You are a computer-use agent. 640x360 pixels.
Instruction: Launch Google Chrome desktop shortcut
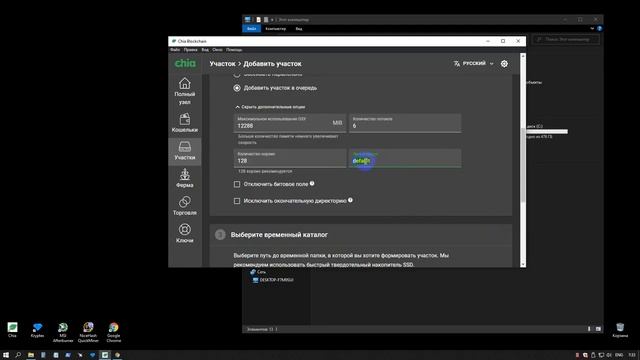click(113, 332)
